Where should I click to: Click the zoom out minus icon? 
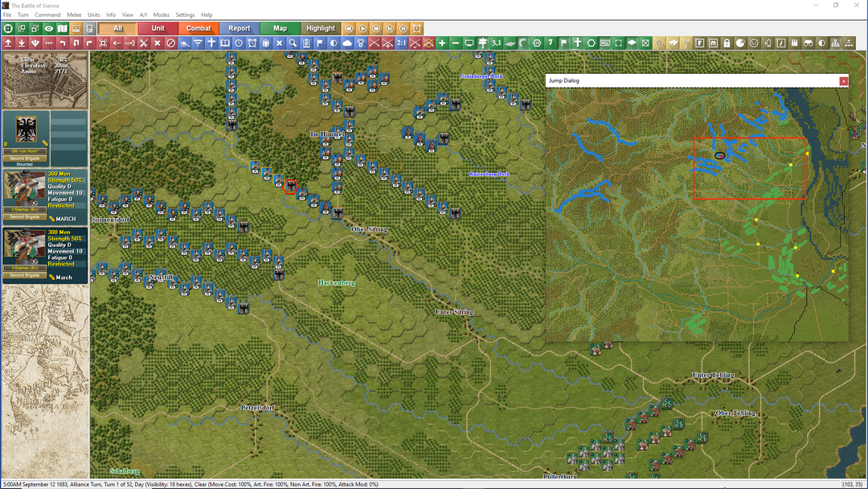click(456, 43)
